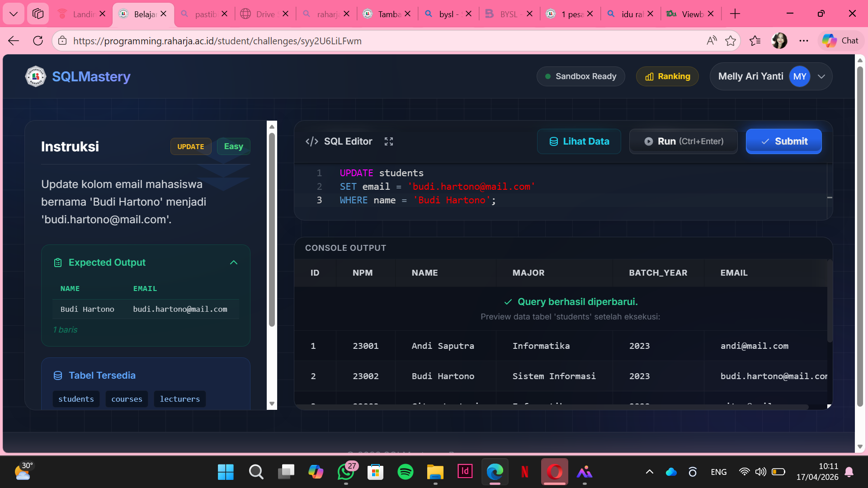Collapse the Expected Output section

(234, 263)
